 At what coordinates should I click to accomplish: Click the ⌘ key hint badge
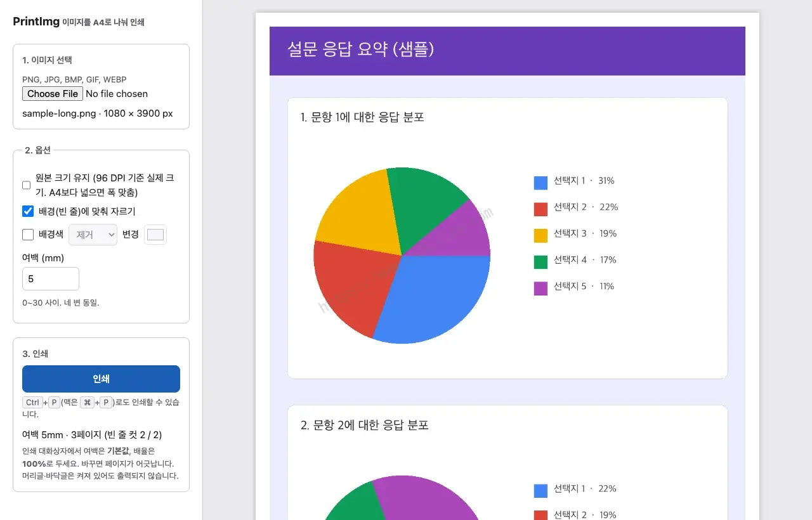tap(88, 403)
